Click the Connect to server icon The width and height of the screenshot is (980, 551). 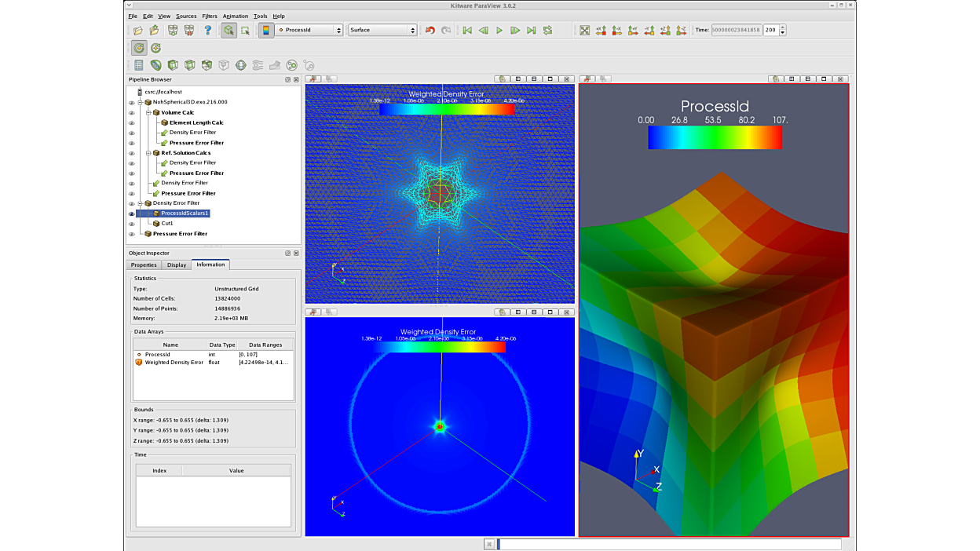coord(172,30)
